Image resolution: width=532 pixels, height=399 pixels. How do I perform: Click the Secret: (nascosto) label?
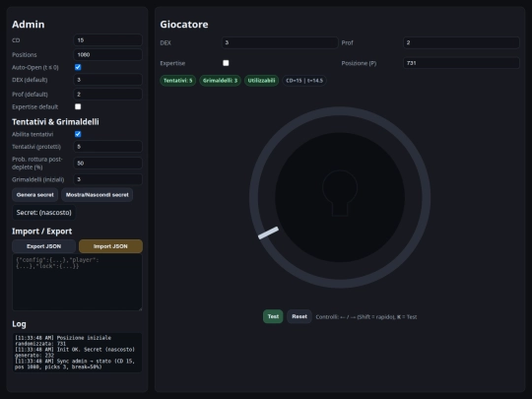click(x=43, y=213)
